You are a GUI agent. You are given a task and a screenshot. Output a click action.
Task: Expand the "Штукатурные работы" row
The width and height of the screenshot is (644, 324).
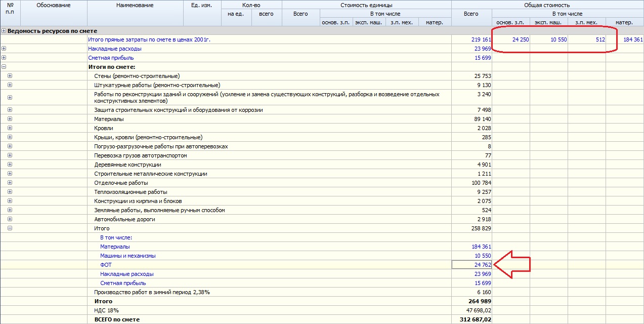click(x=10, y=85)
